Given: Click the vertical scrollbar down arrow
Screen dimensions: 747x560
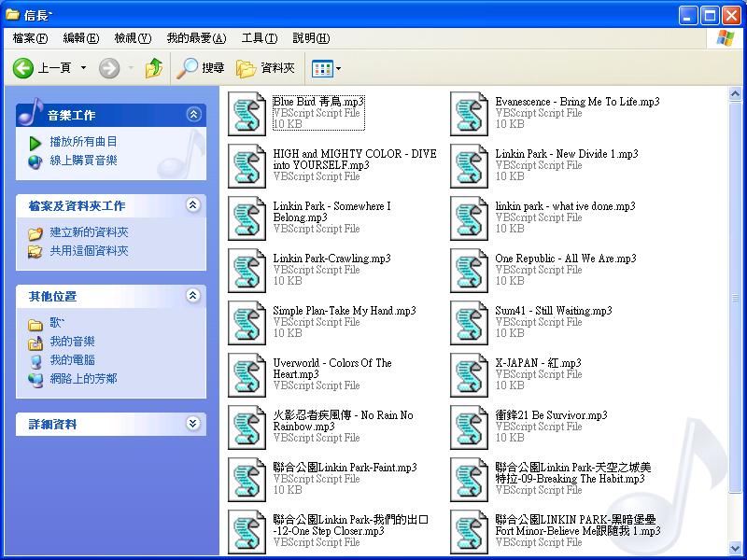Looking at the screenshot, I should pos(738,553).
